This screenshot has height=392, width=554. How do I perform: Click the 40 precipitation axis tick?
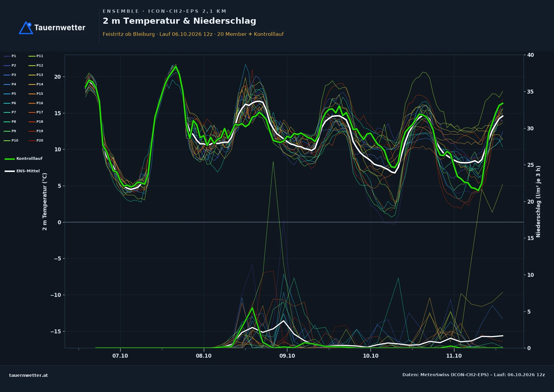[530, 55]
